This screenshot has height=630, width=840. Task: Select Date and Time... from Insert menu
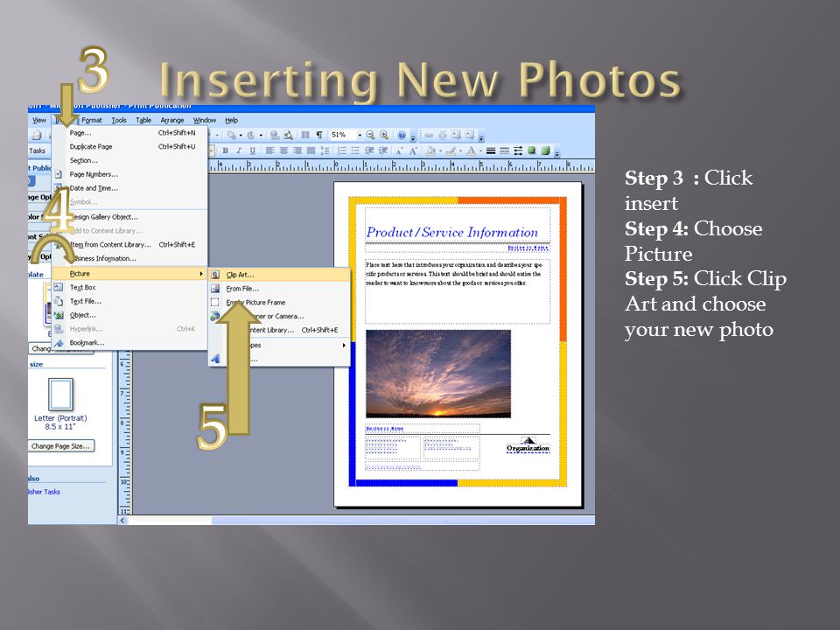(129, 188)
